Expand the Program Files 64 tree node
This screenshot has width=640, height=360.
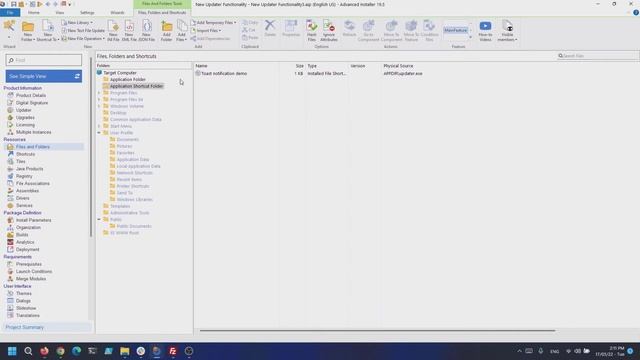click(x=99, y=100)
